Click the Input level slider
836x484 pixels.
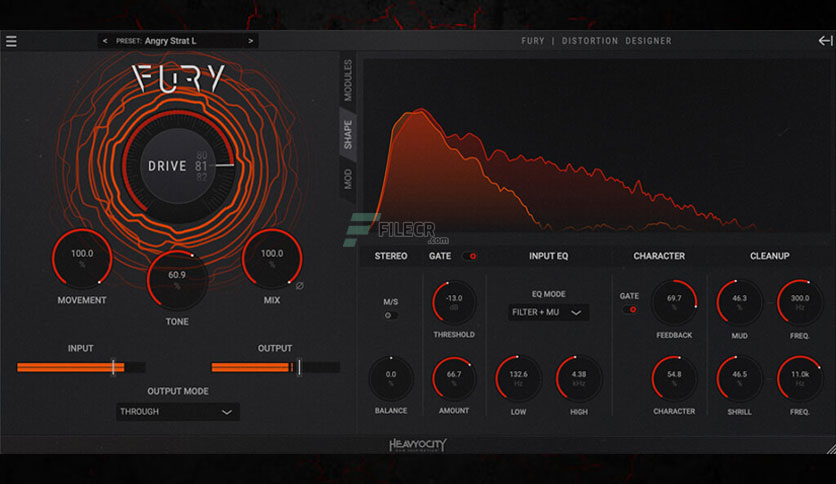[81, 367]
